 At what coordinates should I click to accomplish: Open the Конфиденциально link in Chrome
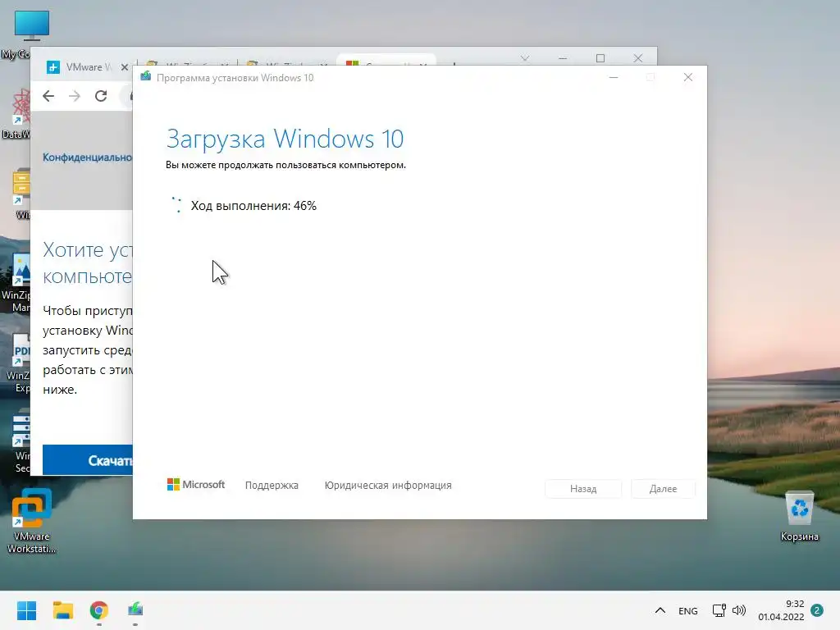coord(87,157)
